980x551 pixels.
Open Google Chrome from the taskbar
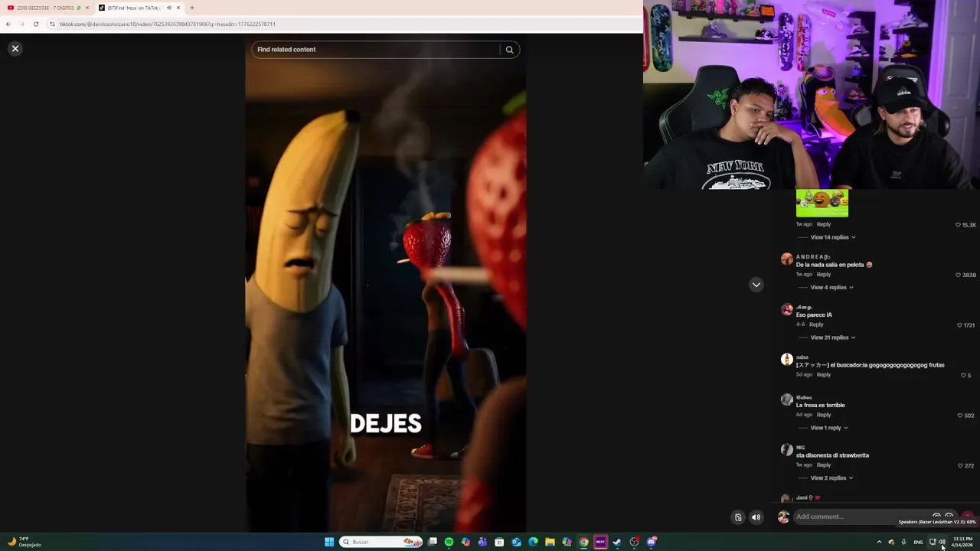(583, 542)
